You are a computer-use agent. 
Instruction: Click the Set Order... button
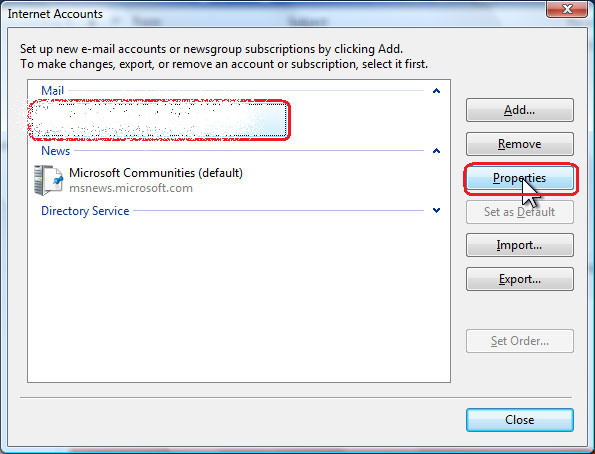(519, 341)
